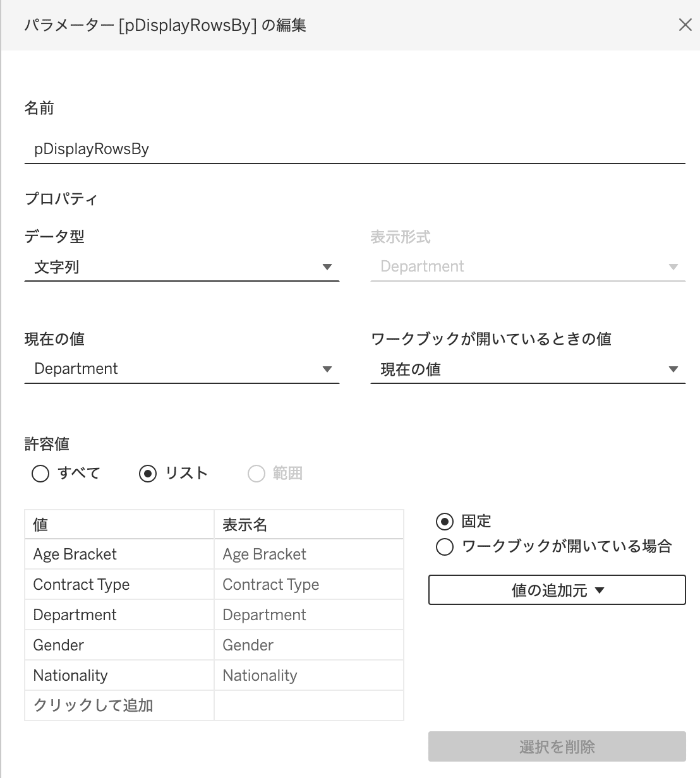The height and width of the screenshot is (778, 700).
Task: Click the Age Bracket value cell
Action: click(x=119, y=554)
